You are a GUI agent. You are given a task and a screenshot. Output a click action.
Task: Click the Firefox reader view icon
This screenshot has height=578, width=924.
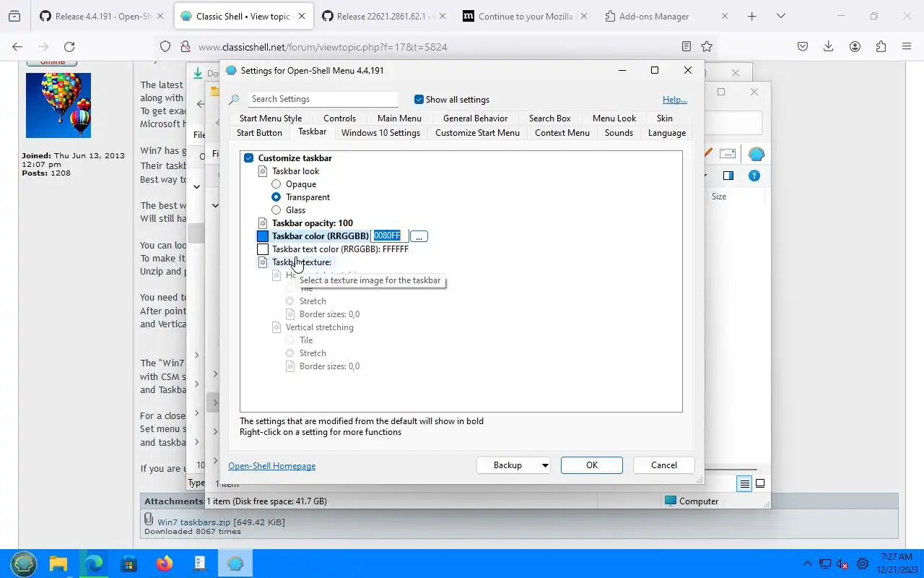coord(687,46)
